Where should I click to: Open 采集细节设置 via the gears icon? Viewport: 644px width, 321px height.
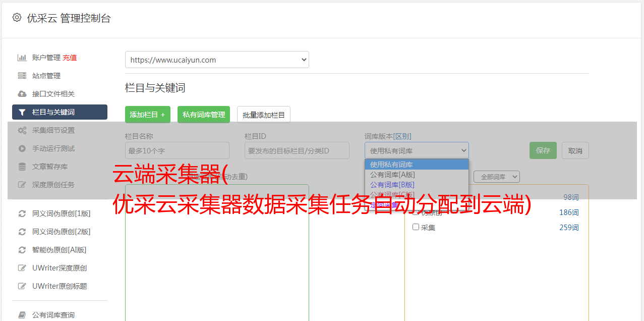pos(22,130)
